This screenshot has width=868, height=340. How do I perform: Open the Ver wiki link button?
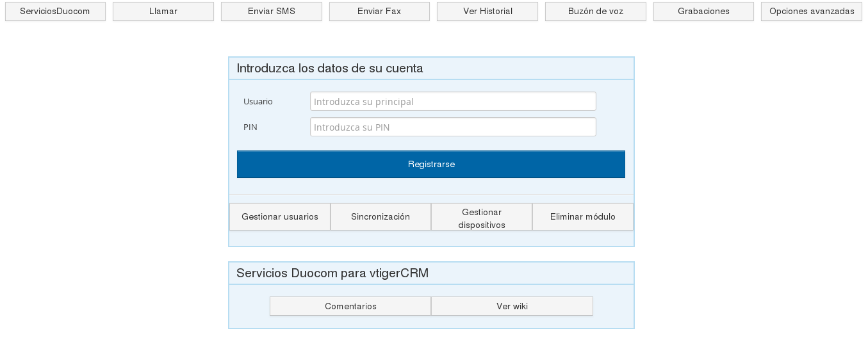pos(512,307)
